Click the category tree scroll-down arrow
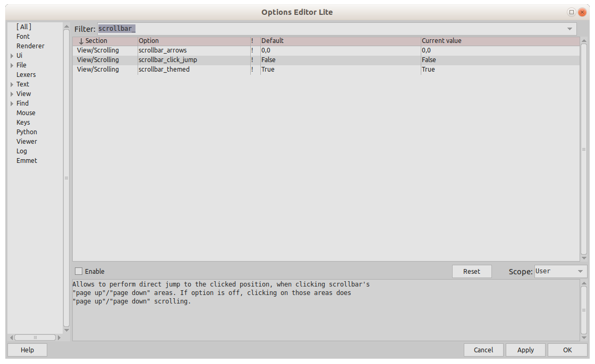 point(66,330)
